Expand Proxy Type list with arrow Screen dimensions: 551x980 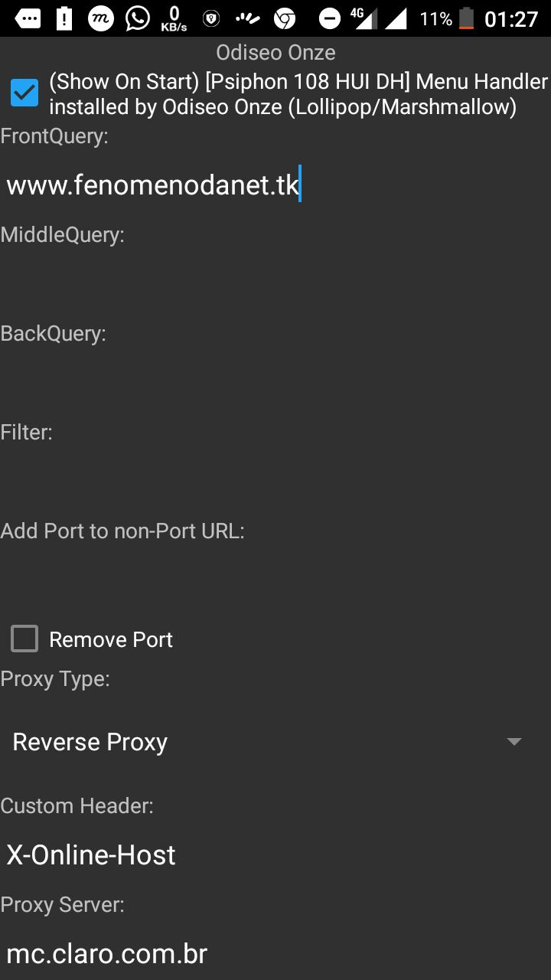coord(514,742)
